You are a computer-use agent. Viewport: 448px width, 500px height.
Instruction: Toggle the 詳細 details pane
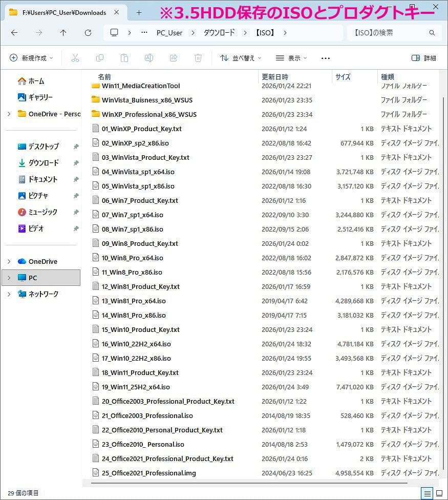(x=424, y=58)
